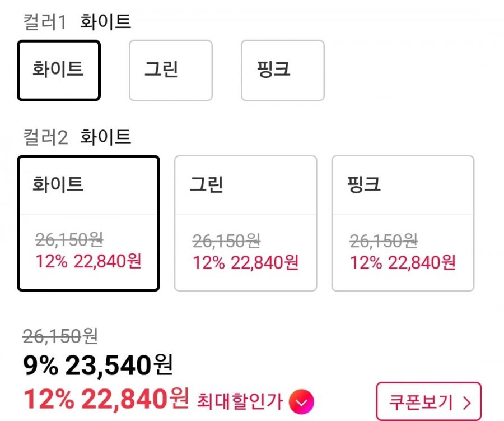Screen dimensions: 504x421
Task: Open the 쿠폰보기 button
Action: (428, 401)
